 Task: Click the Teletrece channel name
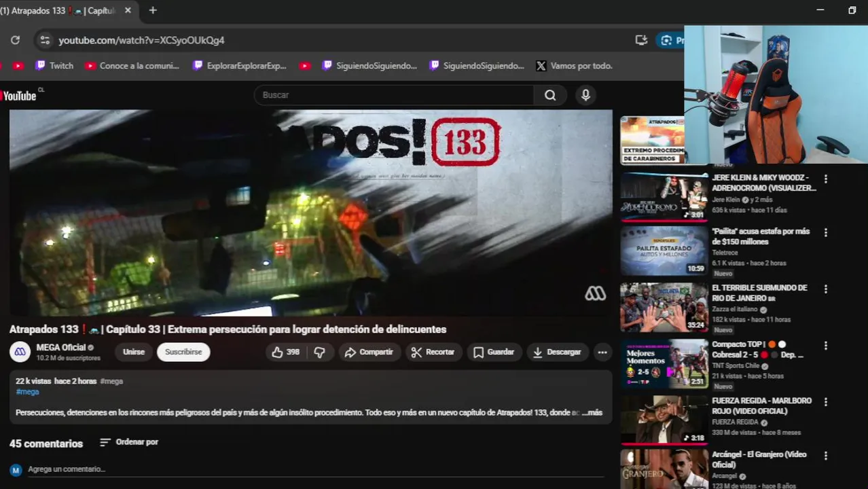725,253
